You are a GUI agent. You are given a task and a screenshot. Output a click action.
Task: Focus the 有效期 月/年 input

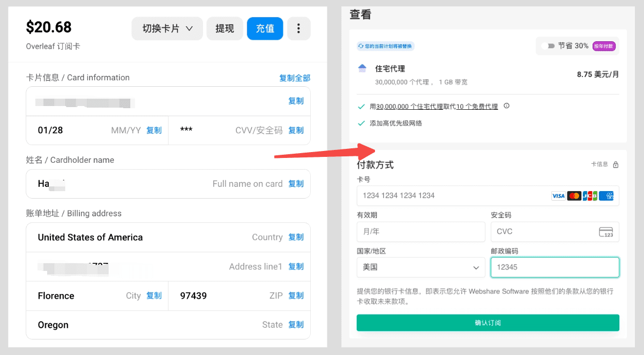tap(421, 232)
